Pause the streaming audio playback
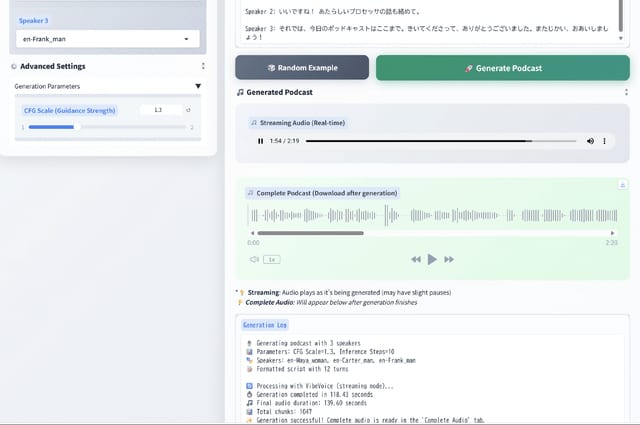Screen dimensions: 640x425 pos(261,141)
